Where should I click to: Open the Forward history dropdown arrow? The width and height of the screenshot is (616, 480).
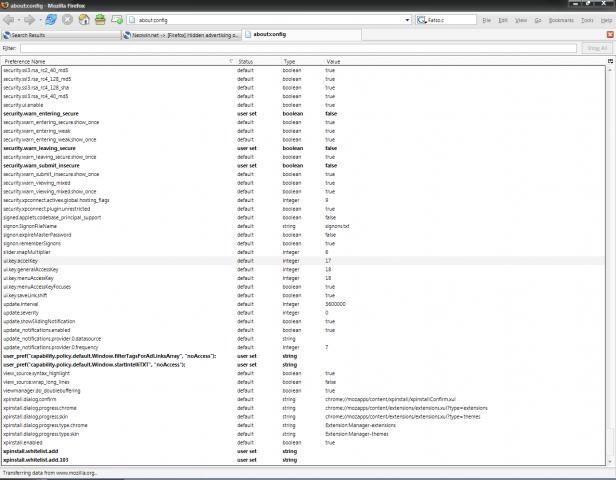[x=40, y=20]
